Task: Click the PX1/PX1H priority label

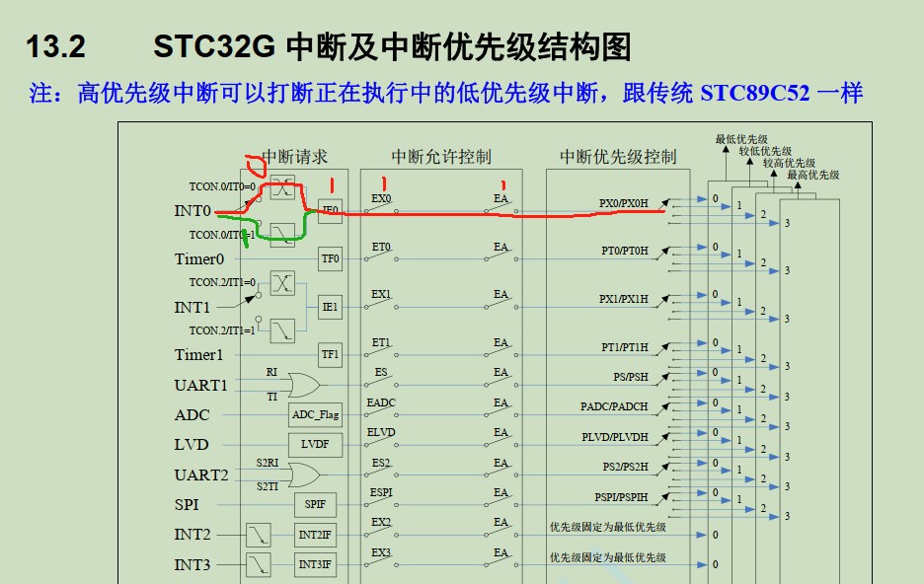Action: pos(624,299)
